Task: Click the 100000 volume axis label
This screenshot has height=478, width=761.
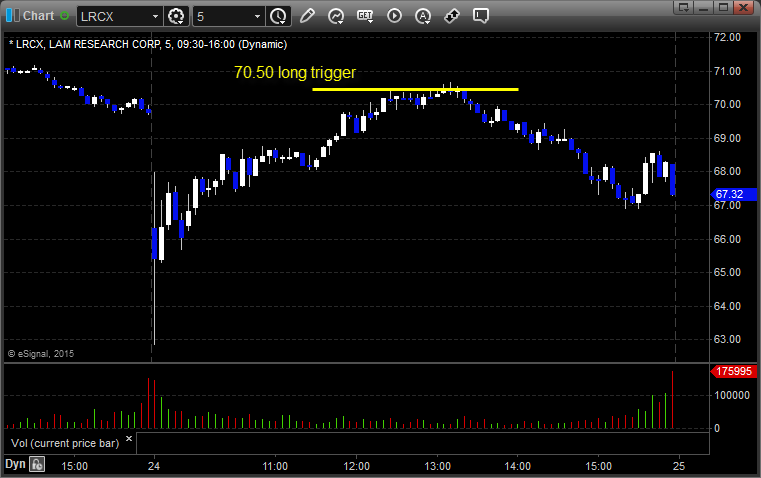Action: tap(732, 396)
